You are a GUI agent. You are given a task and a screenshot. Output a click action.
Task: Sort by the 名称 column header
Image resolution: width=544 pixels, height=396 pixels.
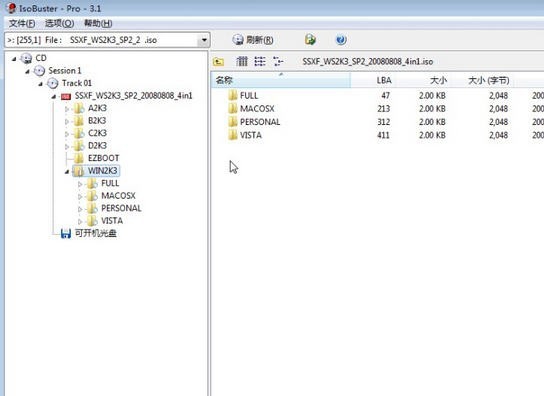(x=281, y=80)
